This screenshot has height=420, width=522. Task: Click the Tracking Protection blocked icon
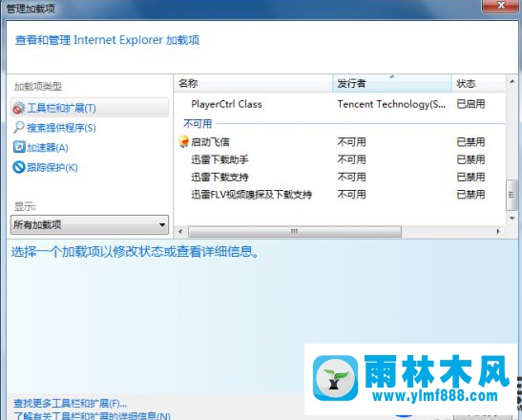click(19, 167)
